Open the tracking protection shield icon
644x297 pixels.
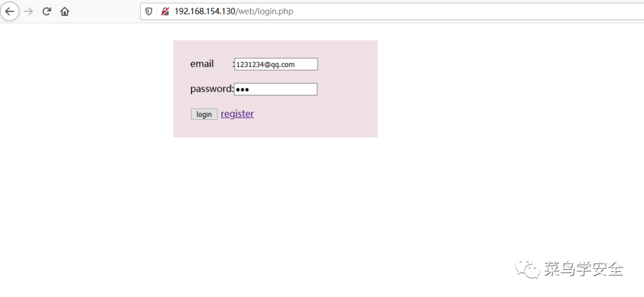(x=148, y=11)
